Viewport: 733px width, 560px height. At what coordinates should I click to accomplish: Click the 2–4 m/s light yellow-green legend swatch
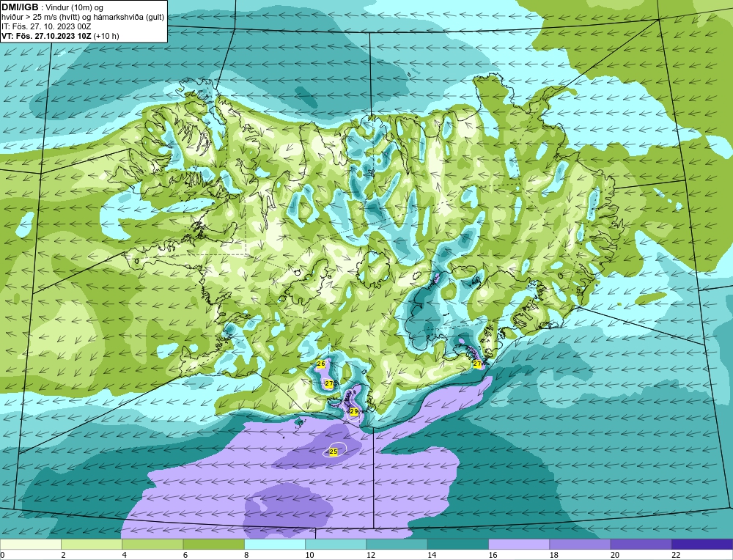[92, 545]
